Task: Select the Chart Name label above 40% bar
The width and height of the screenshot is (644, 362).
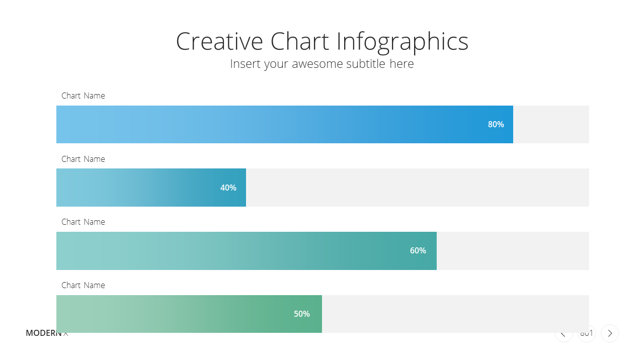Action: tap(83, 159)
